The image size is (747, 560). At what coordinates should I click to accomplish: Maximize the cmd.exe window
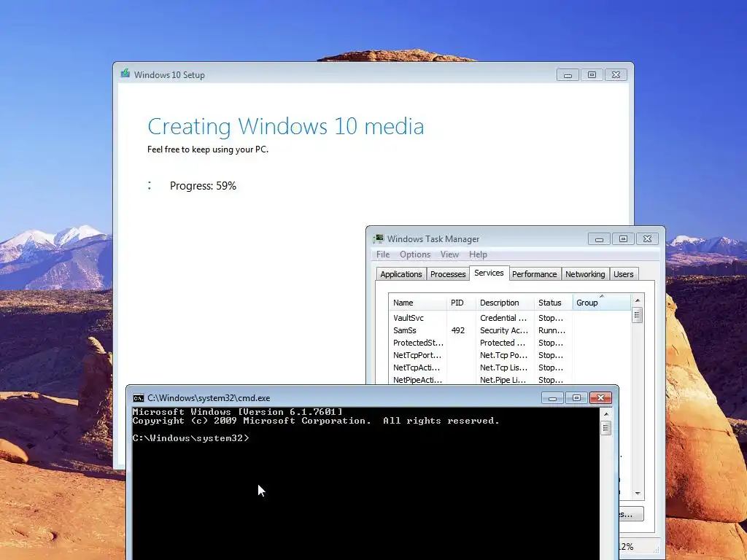(x=576, y=398)
